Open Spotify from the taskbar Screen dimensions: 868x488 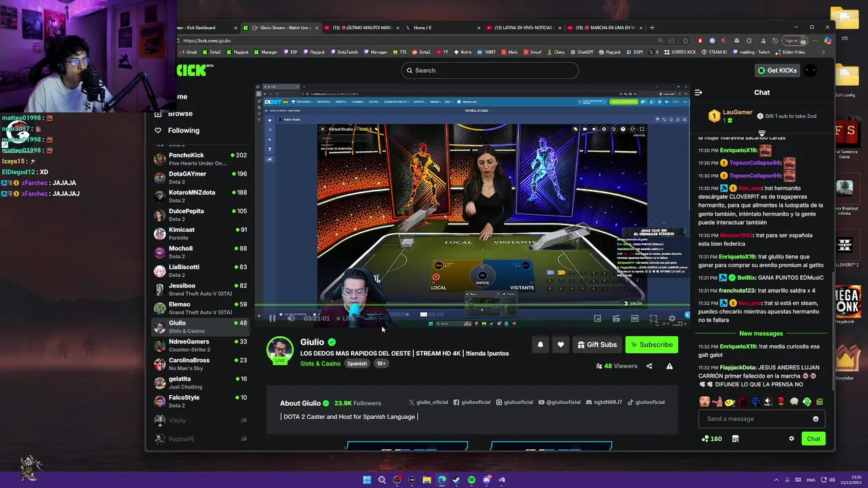tap(471, 480)
